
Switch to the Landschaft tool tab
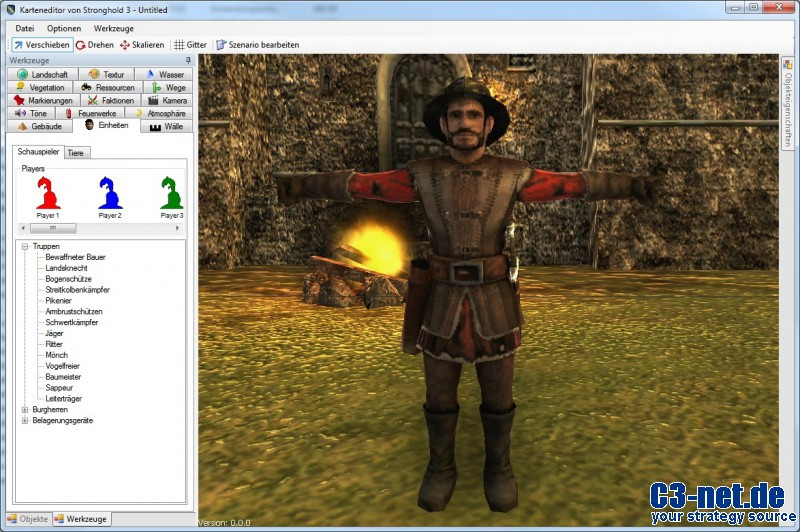pyautogui.click(x=42, y=74)
